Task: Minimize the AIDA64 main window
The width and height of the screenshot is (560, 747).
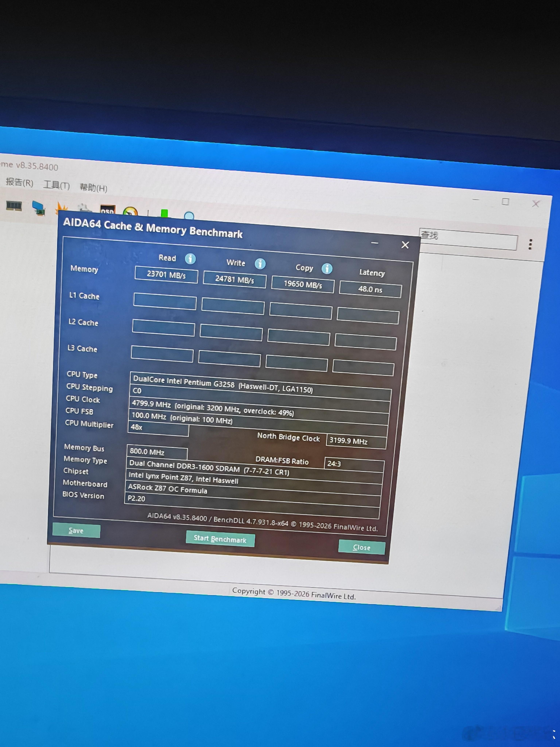Action: point(476,200)
